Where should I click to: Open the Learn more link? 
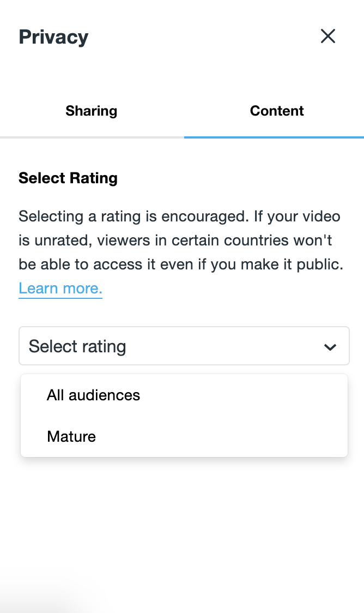pyautogui.click(x=60, y=288)
